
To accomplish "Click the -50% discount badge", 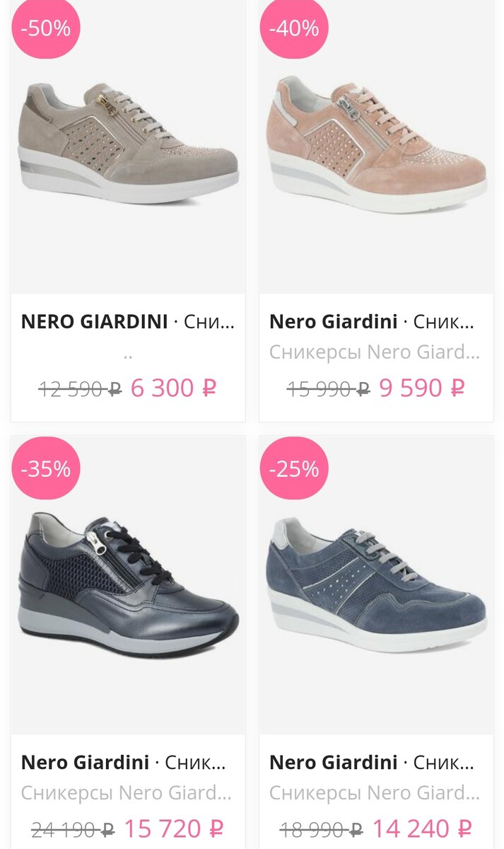I will [x=46, y=28].
